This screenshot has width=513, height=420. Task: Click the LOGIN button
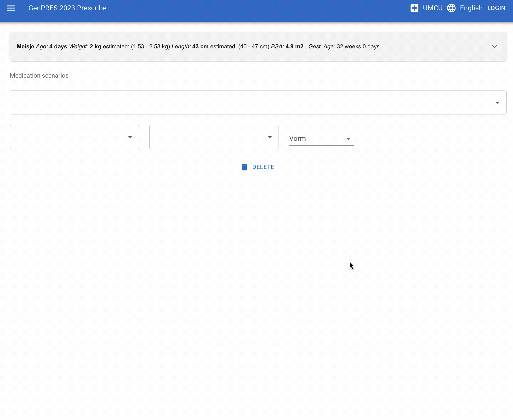point(496,8)
